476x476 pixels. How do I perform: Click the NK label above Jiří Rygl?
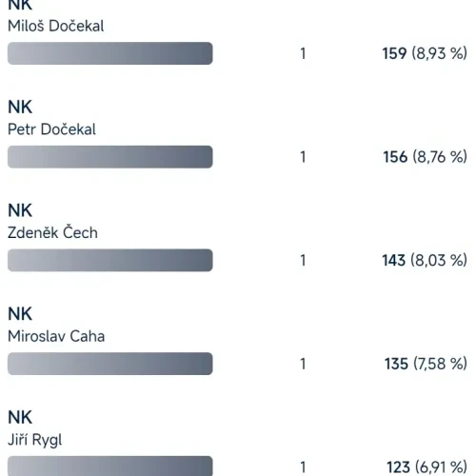tap(20, 417)
